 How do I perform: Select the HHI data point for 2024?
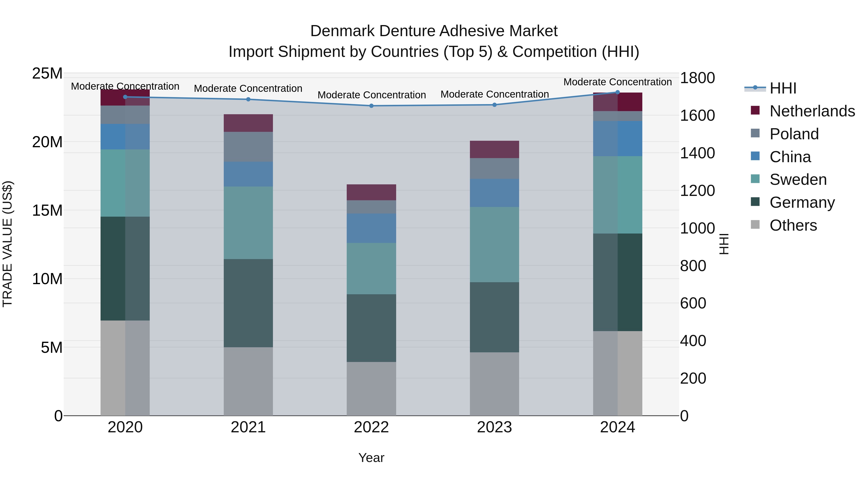(x=618, y=92)
